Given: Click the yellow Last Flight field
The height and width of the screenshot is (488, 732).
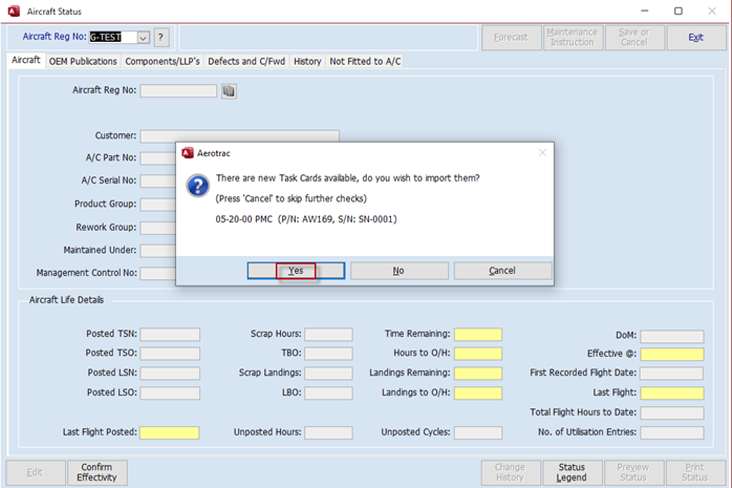Looking at the screenshot, I should pyautogui.click(x=672, y=393).
